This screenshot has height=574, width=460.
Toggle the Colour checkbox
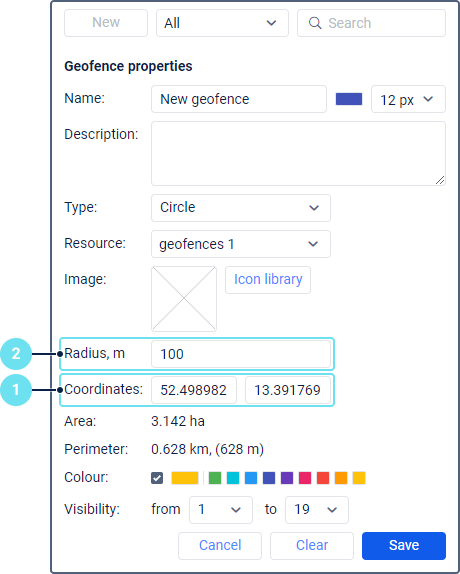(x=157, y=478)
